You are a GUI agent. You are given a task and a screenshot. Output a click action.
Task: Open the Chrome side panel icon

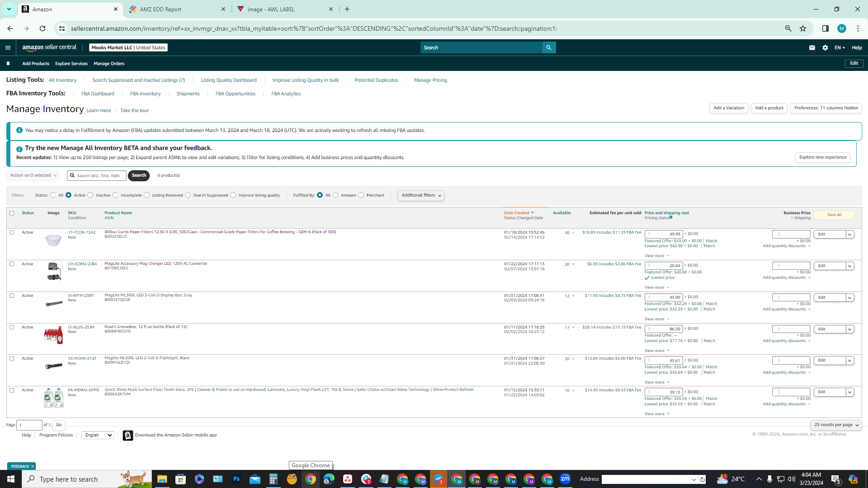[825, 28]
